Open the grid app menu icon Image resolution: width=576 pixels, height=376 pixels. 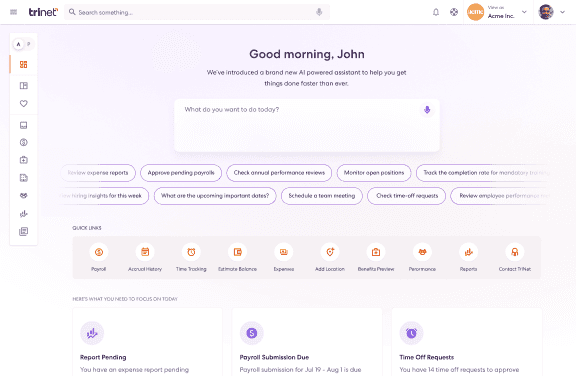coord(14,12)
